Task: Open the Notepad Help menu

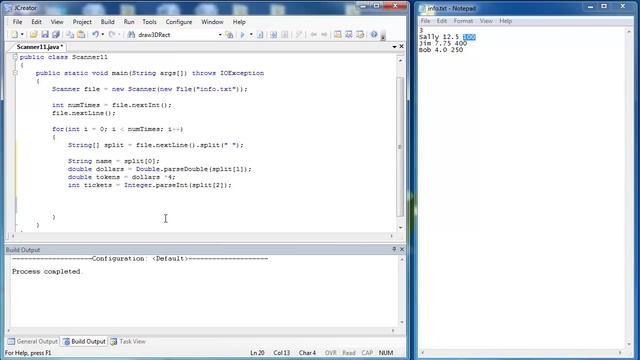Action: click(505, 21)
